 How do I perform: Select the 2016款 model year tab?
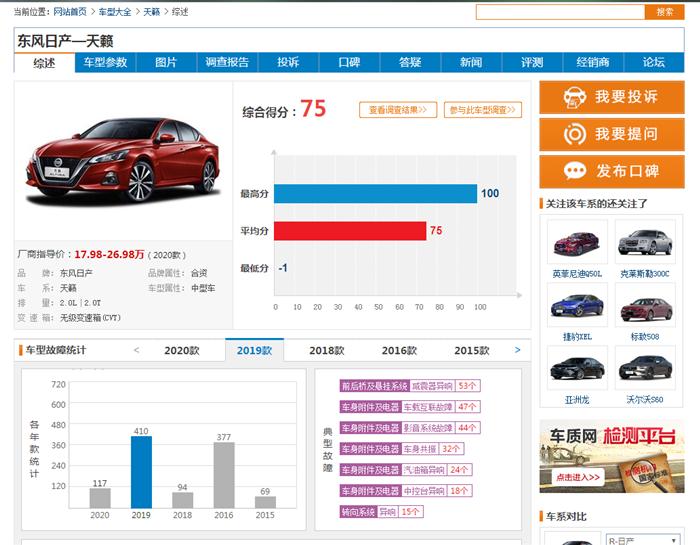click(x=399, y=351)
